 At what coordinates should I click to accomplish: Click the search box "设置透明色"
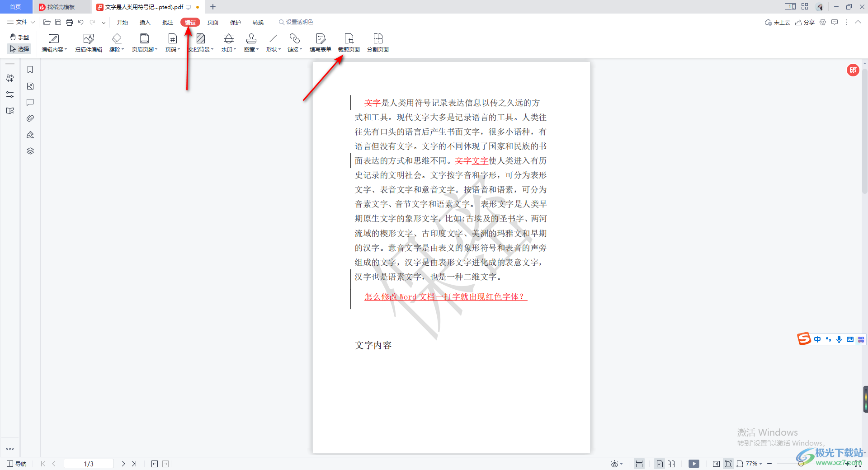pyautogui.click(x=296, y=22)
